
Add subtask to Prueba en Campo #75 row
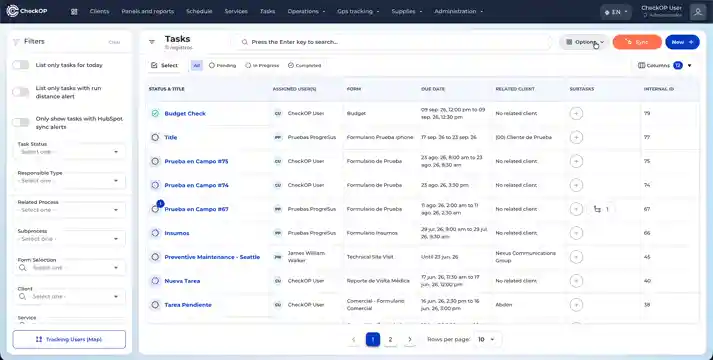[576, 161]
